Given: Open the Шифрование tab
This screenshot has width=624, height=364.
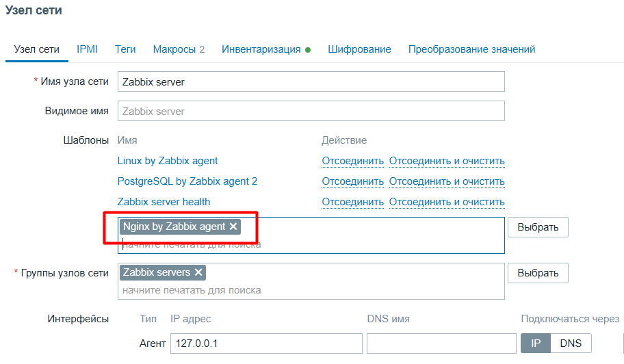Looking at the screenshot, I should pos(359,49).
